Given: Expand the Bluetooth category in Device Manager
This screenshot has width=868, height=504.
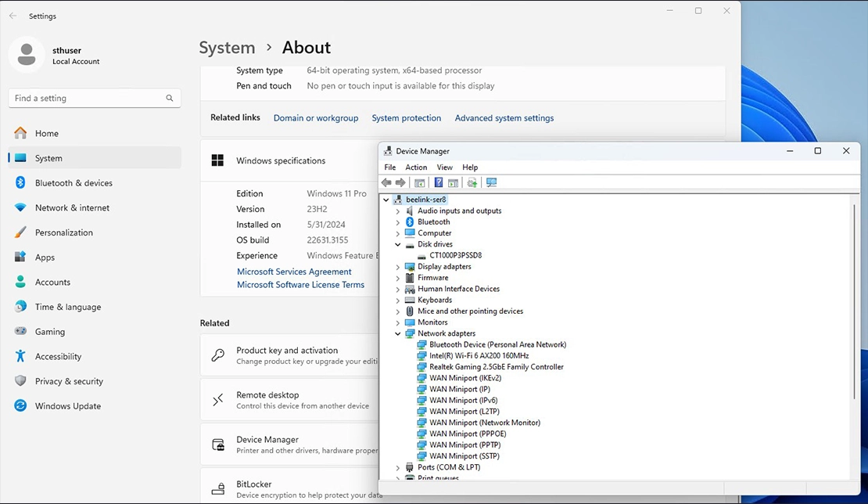Looking at the screenshot, I should coord(398,221).
